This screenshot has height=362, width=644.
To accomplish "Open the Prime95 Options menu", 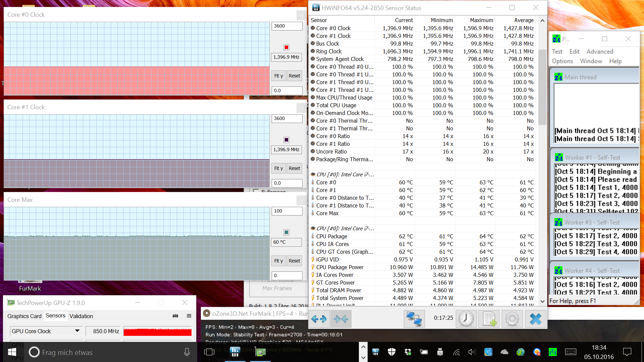I will 562,61.
